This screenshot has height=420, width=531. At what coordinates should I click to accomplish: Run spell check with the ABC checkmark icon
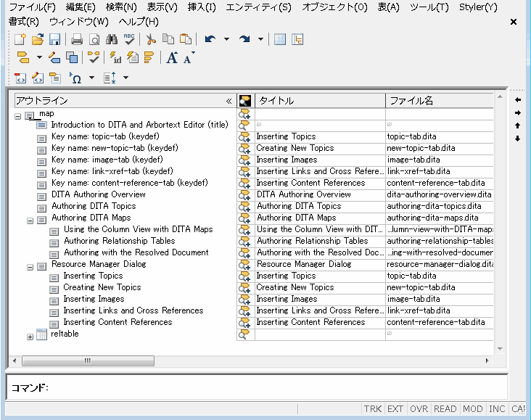(129, 39)
